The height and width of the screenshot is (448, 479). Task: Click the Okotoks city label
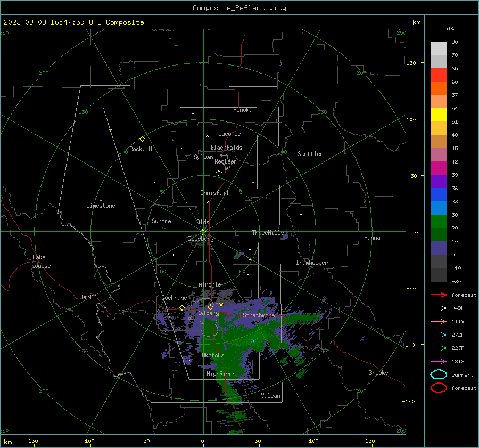click(213, 355)
